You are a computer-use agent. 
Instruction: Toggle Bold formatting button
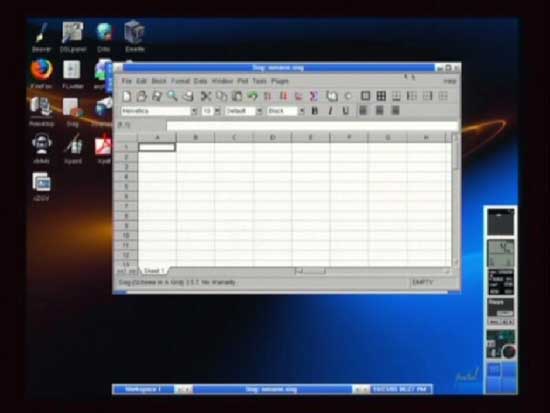point(315,111)
